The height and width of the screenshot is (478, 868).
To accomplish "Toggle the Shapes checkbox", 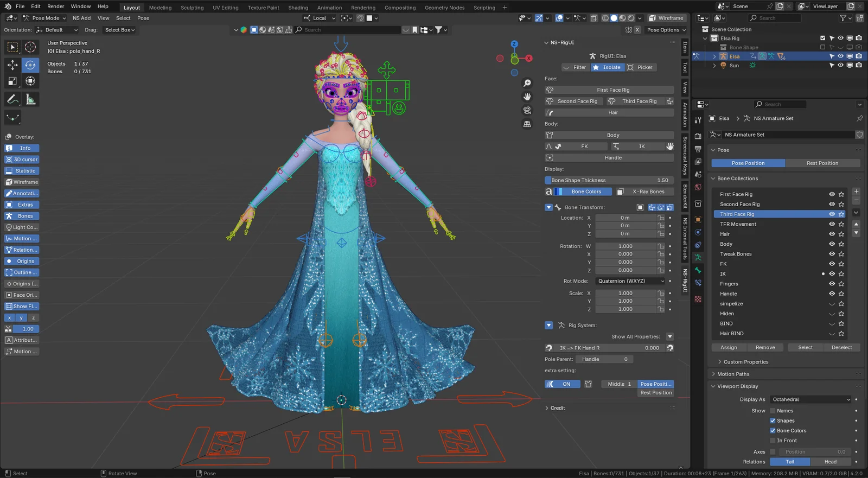I will pyautogui.click(x=773, y=420).
